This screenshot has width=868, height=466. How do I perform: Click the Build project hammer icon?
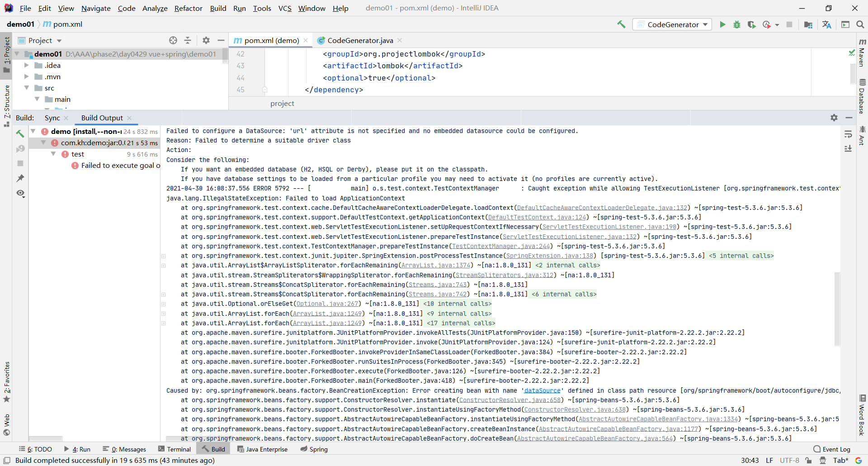[x=621, y=24]
